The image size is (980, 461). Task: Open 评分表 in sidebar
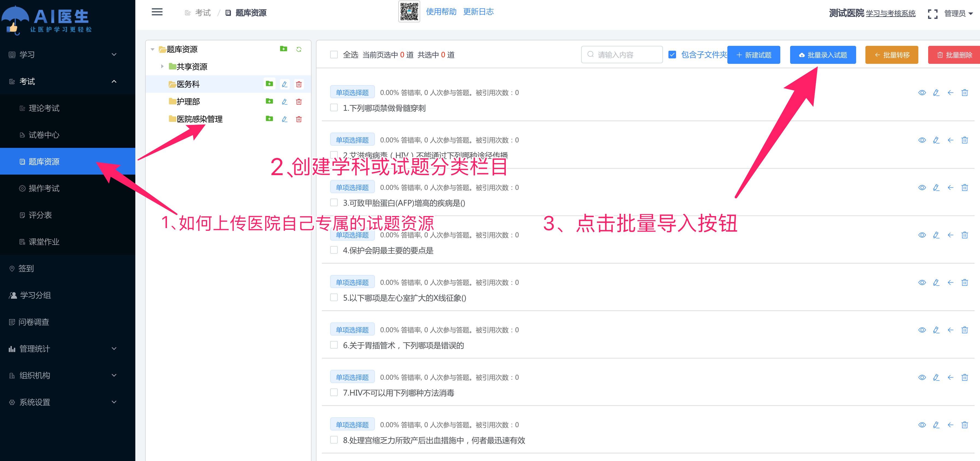pos(67,215)
